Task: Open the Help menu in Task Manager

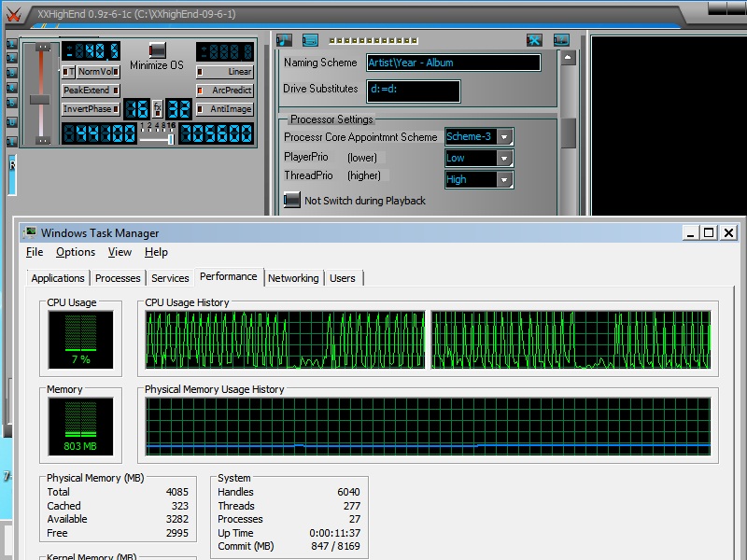Action: tap(156, 252)
